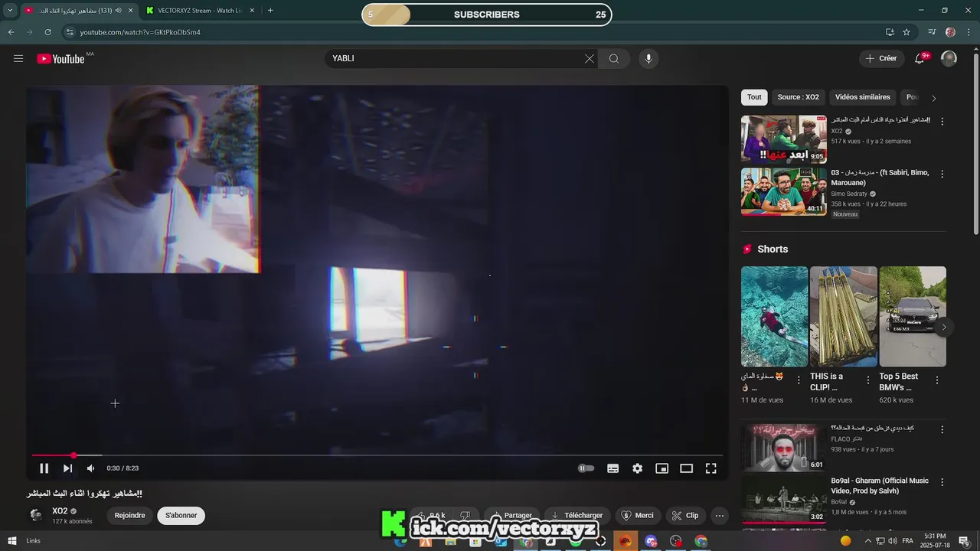Open the site information icon in address bar
The image size is (980, 551).
(x=70, y=32)
